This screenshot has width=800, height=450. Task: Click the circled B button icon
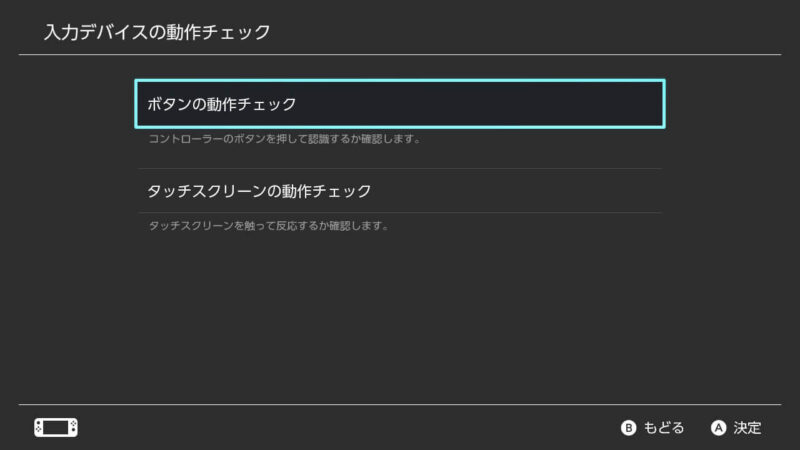pyautogui.click(x=629, y=428)
